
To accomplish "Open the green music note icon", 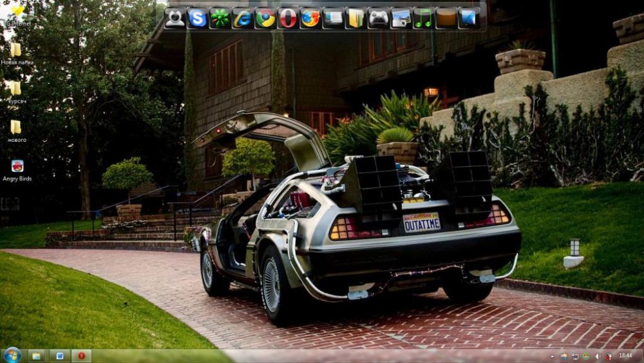I will (424, 19).
